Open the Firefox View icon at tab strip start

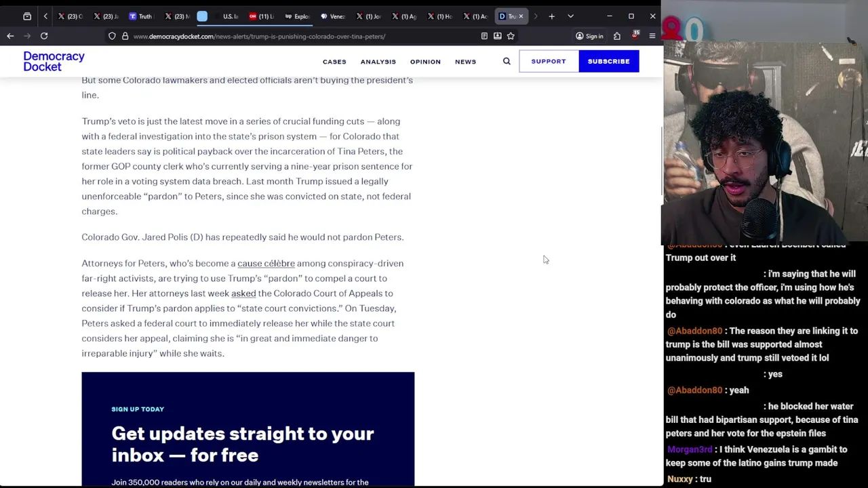pos(27,16)
